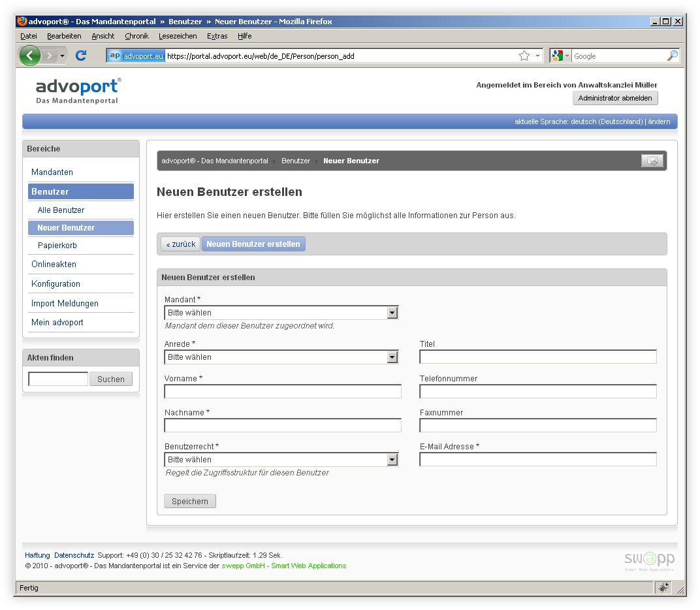Click the advoport logo
Viewport: 700px width, 610px height.
coord(78,91)
